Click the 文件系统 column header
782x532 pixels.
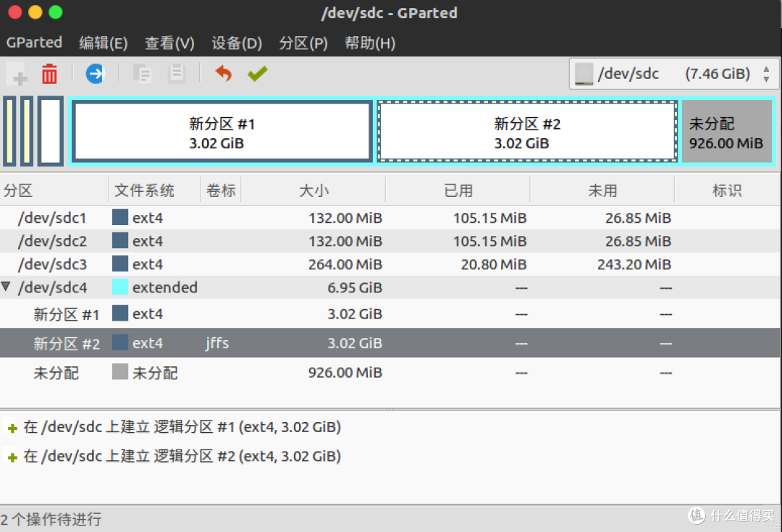[x=144, y=190]
